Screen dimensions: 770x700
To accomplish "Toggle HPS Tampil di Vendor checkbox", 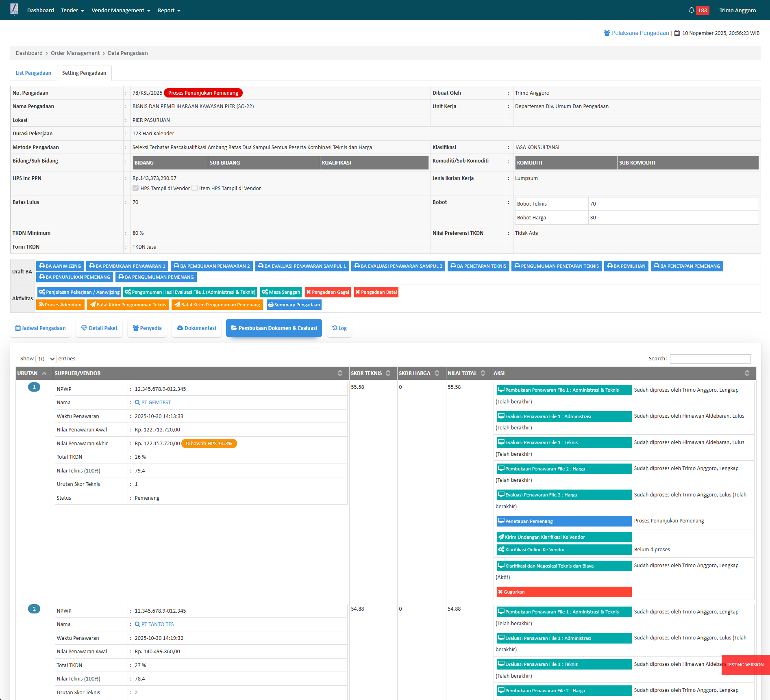I will pyautogui.click(x=136, y=188).
